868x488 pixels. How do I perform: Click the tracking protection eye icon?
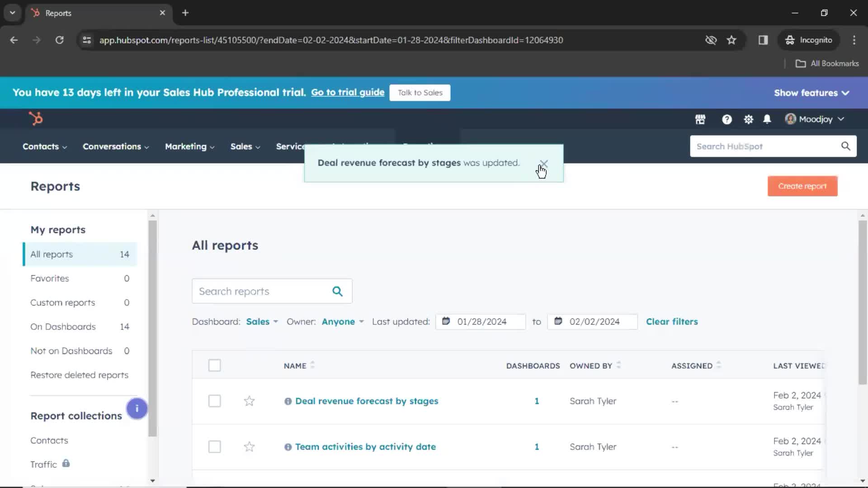(x=711, y=40)
